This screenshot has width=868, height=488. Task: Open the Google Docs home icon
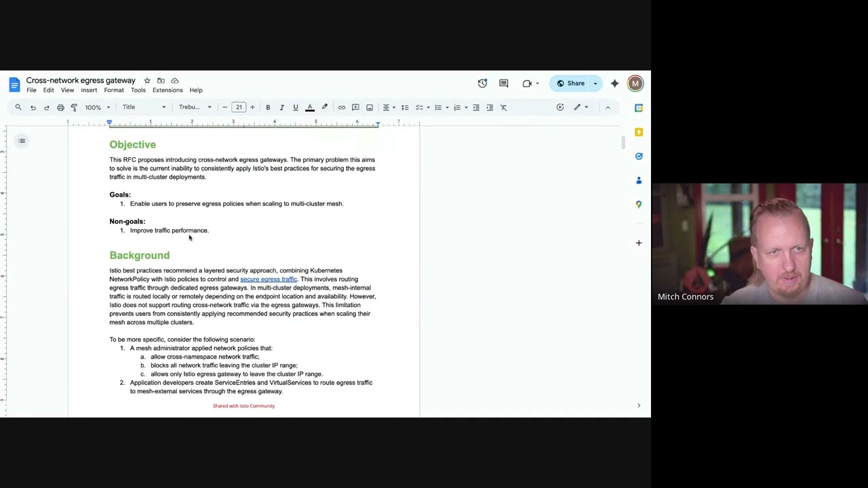[14, 85]
